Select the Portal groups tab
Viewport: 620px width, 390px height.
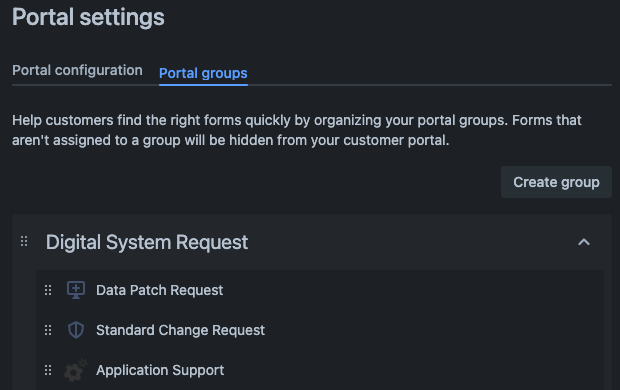coord(203,73)
